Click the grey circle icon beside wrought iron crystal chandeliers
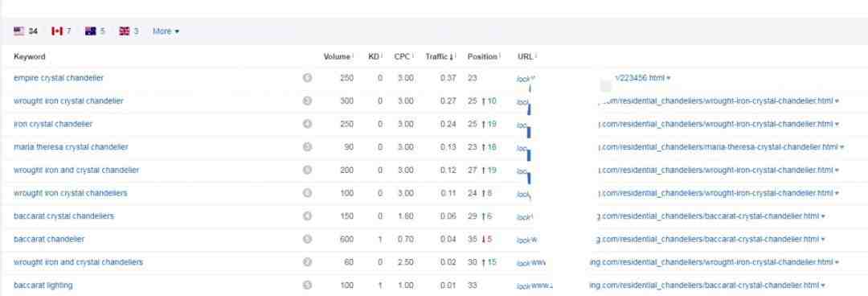 click(x=307, y=193)
